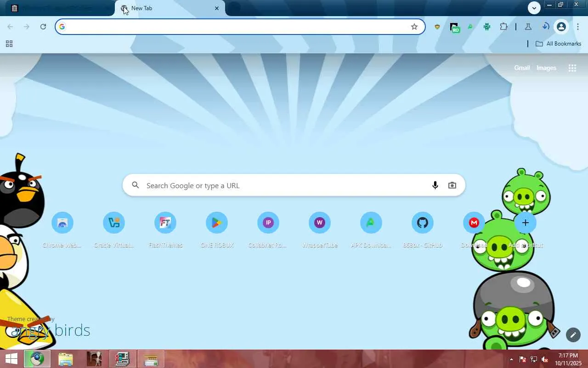Open the Extensions puzzle piece menu

coord(503,27)
